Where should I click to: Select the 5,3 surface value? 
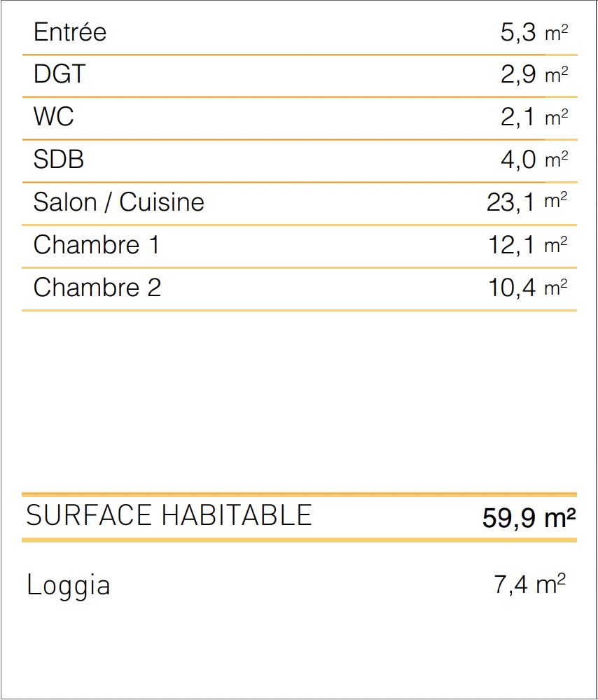tap(518, 33)
